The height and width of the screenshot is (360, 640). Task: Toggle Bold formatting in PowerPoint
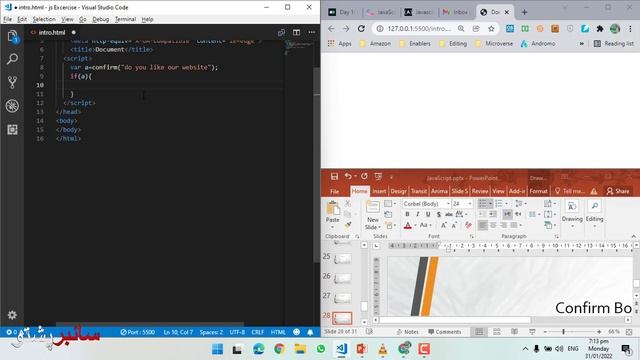407,214
